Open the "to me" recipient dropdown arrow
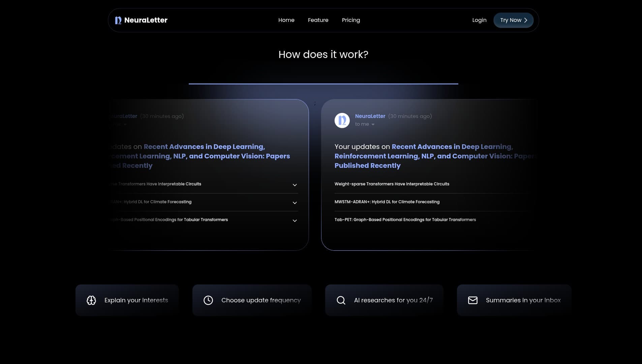The width and height of the screenshot is (642, 364). tap(373, 124)
